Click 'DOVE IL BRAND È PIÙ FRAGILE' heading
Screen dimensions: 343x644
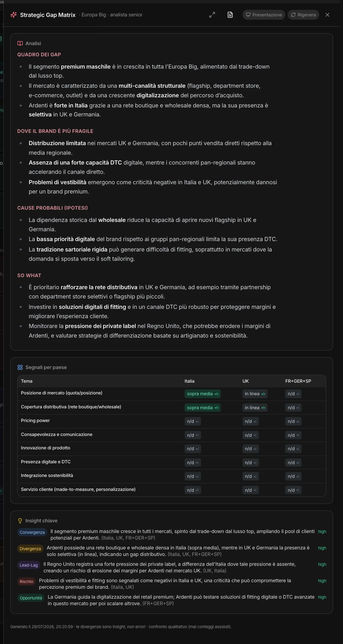pyautogui.click(x=55, y=131)
